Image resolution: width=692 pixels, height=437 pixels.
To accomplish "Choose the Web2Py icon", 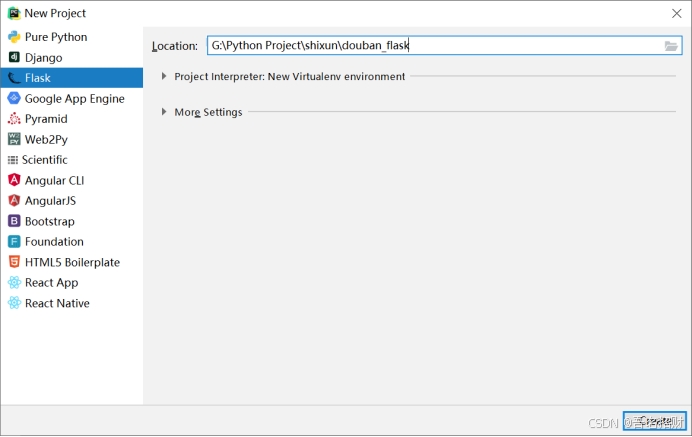I will pos(14,139).
